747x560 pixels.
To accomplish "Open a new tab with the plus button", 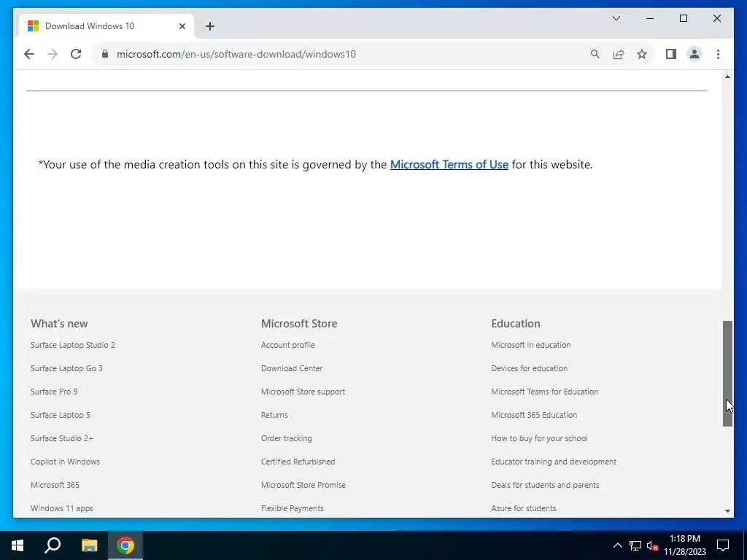I will click(210, 26).
